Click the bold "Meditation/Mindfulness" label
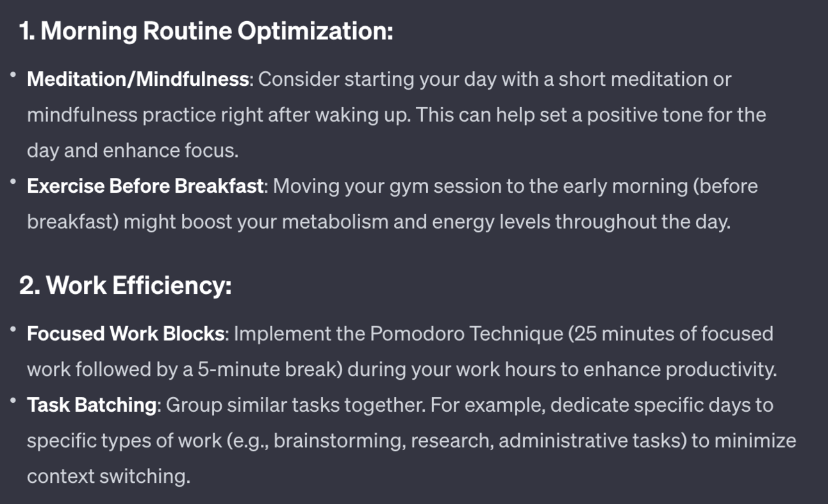The width and height of the screenshot is (828, 504). coord(138,79)
